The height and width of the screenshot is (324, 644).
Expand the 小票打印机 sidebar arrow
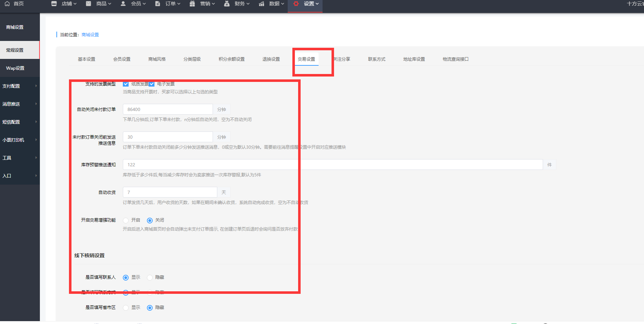[x=36, y=140]
